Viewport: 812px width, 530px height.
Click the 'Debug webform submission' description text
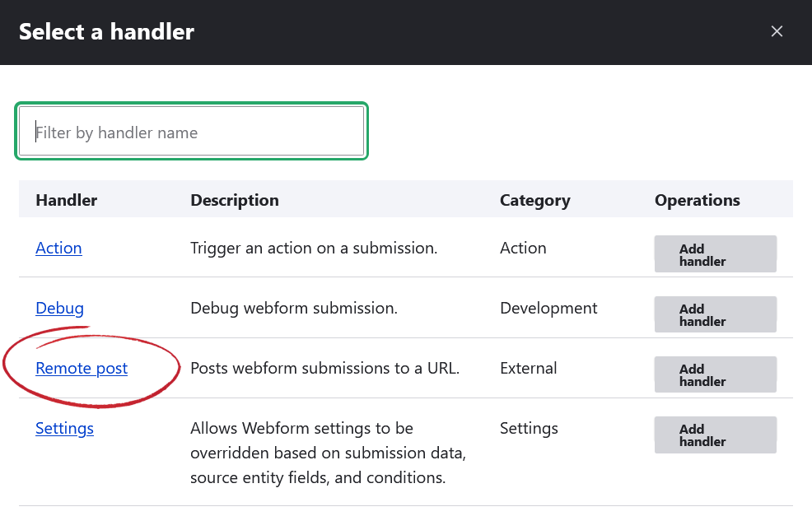tap(294, 309)
